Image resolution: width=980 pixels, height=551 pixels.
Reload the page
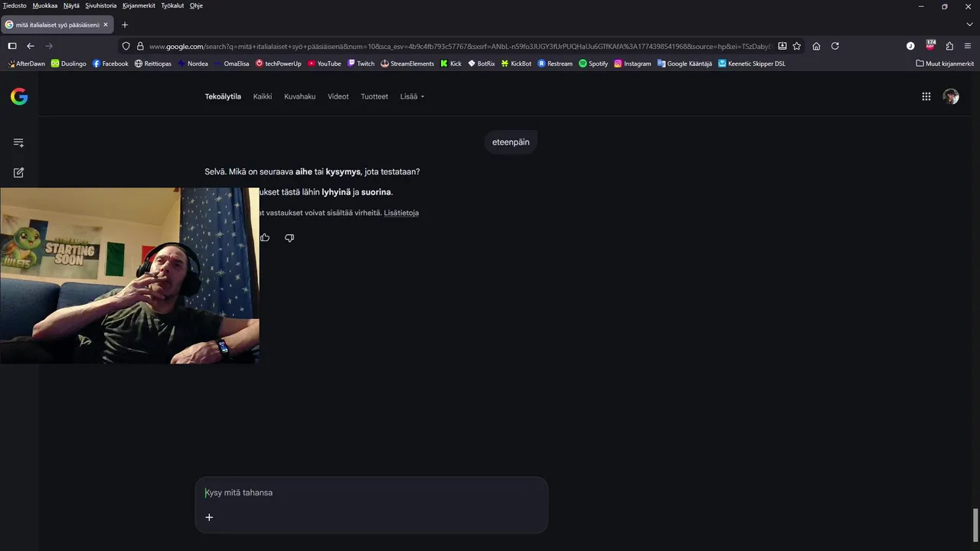coord(835,46)
